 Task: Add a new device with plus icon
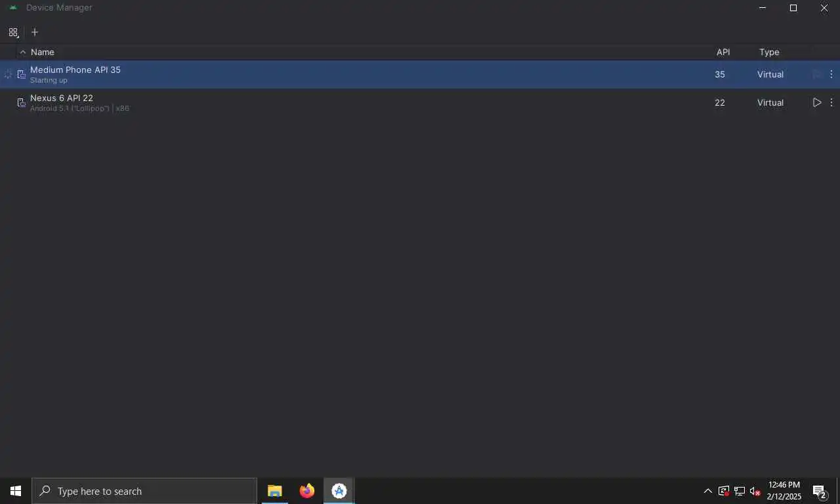[x=35, y=32]
